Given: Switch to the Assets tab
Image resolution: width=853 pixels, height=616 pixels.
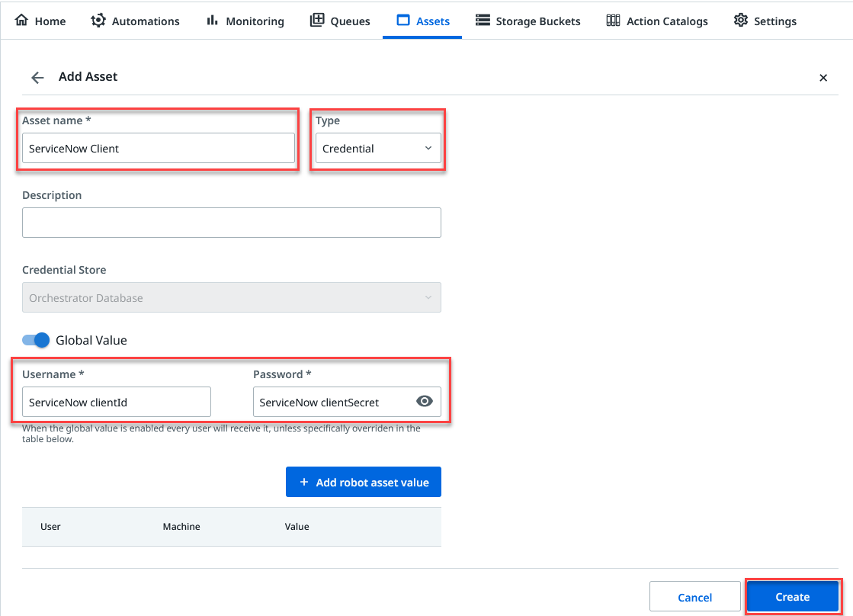Looking at the screenshot, I should click(x=422, y=21).
